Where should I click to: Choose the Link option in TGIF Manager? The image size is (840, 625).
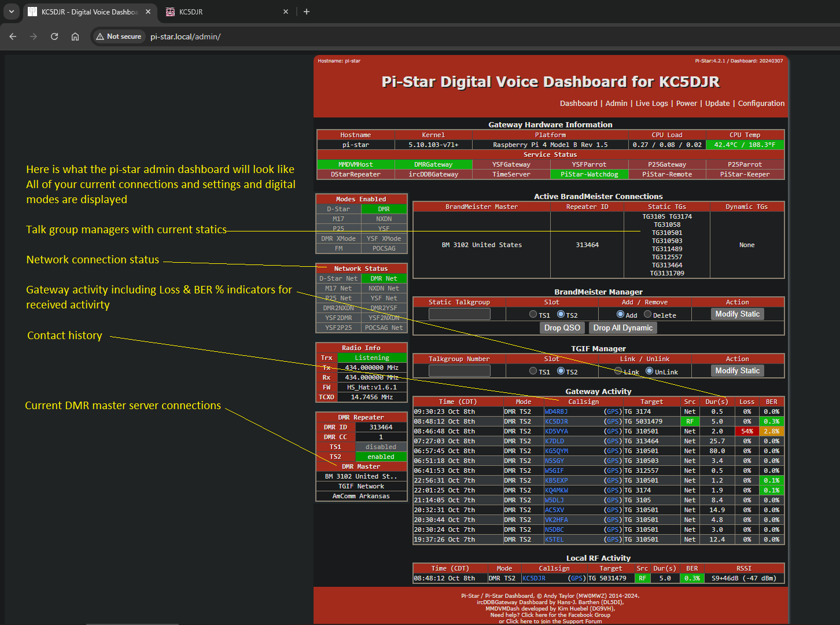(x=618, y=371)
